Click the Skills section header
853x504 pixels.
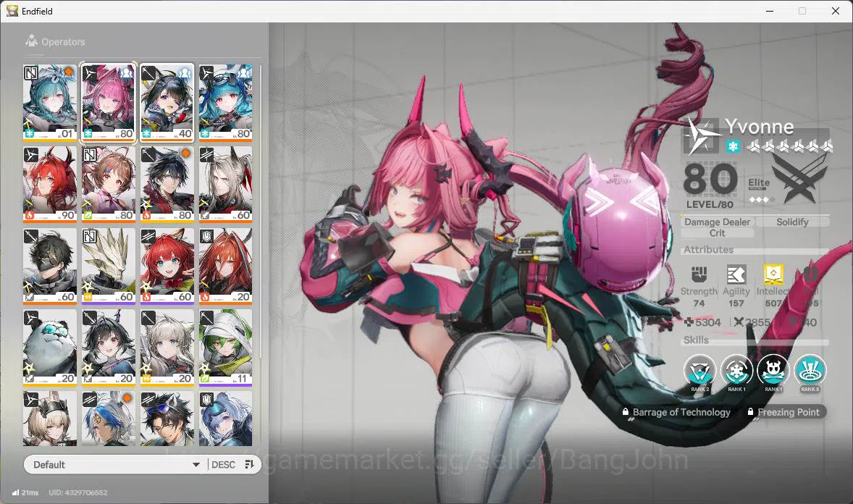coord(696,340)
